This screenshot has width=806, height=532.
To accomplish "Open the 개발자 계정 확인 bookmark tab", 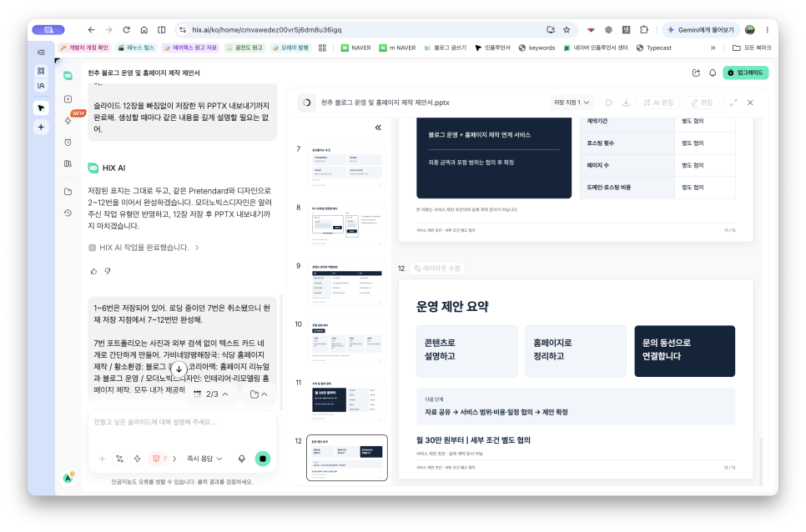I will 84,48.
